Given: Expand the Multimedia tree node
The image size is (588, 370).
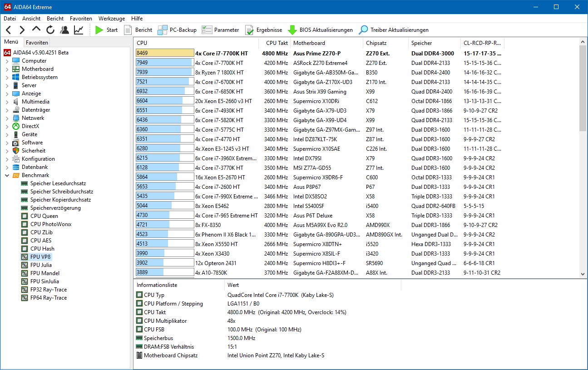Looking at the screenshot, I should (x=7, y=102).
